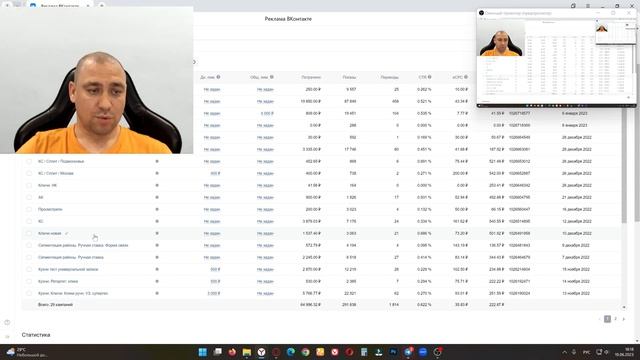Check the box for Сегментация районы. Ручная ставка. Форма связи
Screen dimensions: 640x360
(29, 245)
